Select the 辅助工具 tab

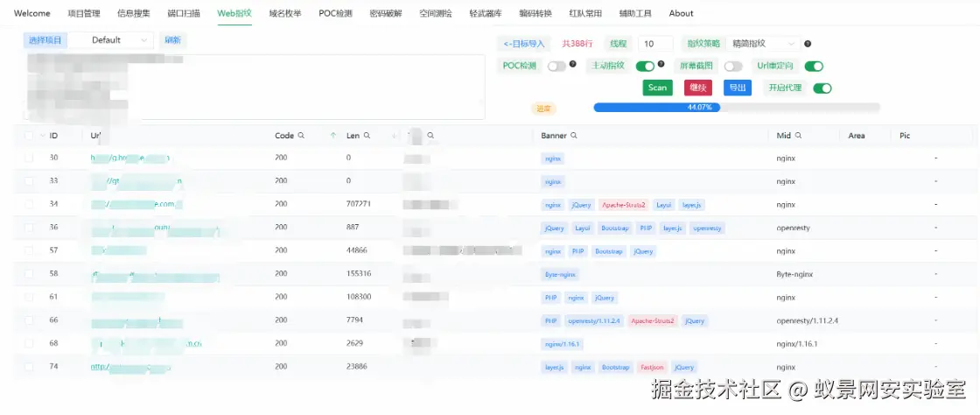point(635,13)
